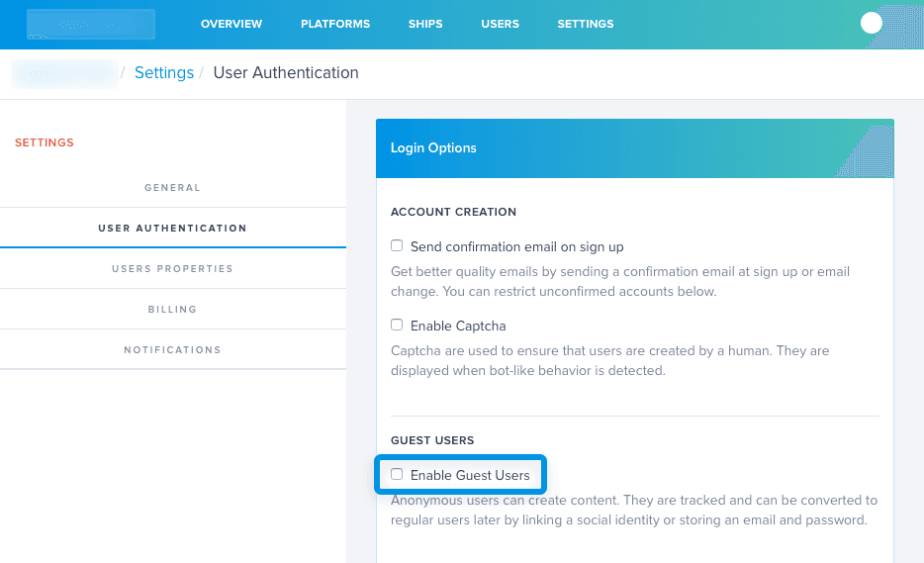Check the Enable Guest Users checkbox
This screenshot has width=924, height=563.
pos(397,475)
